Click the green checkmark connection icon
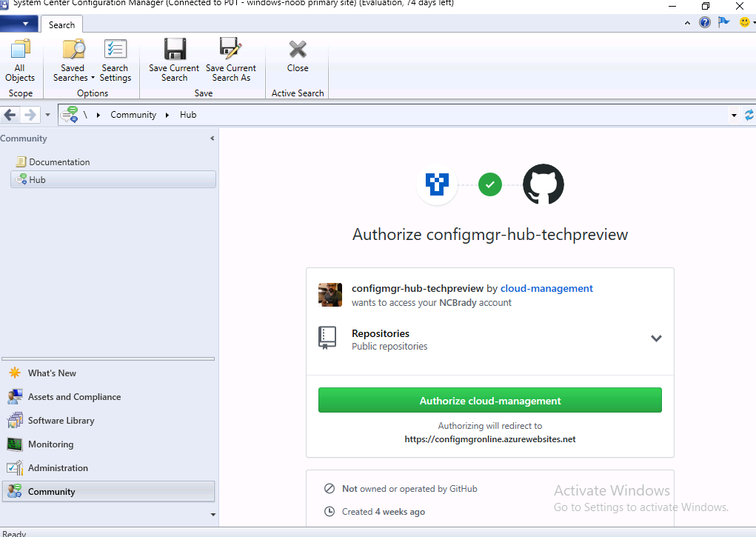 [x=490, y=184]
